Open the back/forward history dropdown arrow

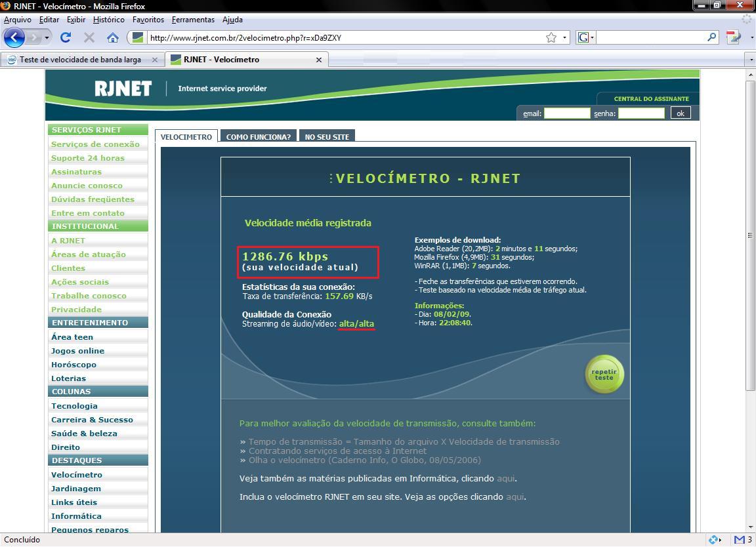pos(47,37)
